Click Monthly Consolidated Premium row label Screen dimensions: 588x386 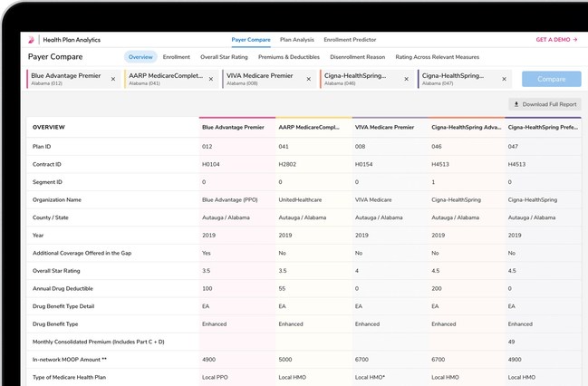(98, 342)
